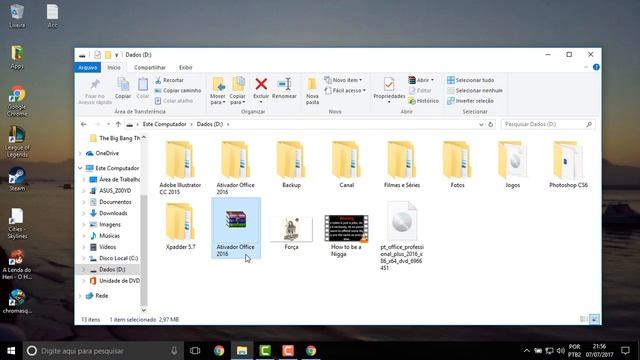Viewport: 640px width, 360px height.
Task: Click the Colar clipboard icon
Action: coord(143,84)
